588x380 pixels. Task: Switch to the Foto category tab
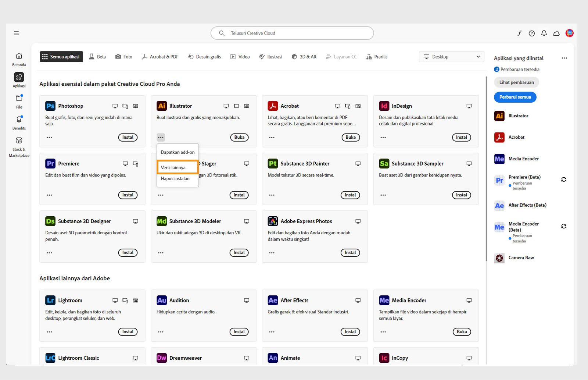click(123, 57)
